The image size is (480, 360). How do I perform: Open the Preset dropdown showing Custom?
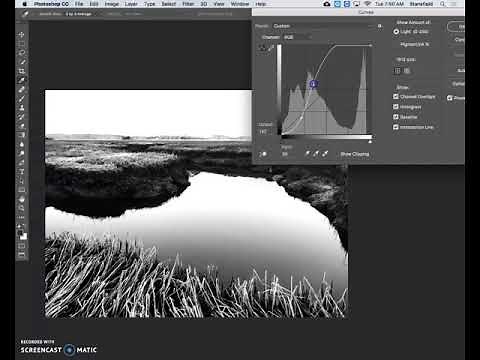click(323, 26)
